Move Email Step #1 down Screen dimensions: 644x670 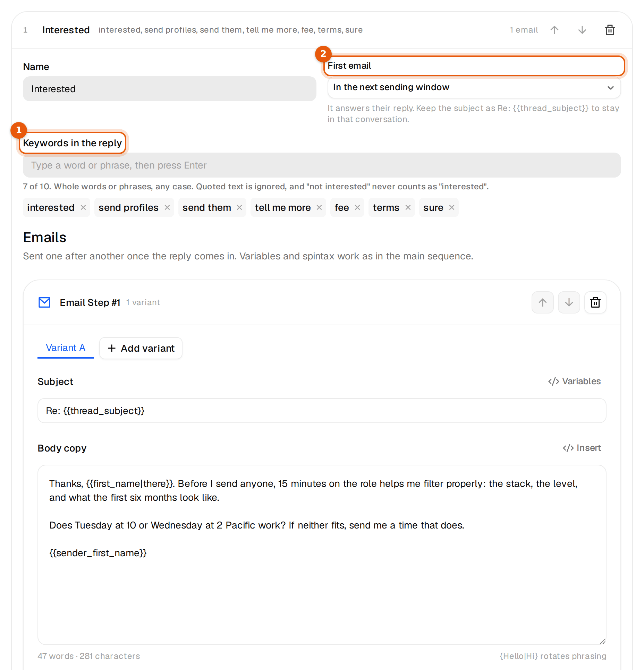[x=569, y=302]
